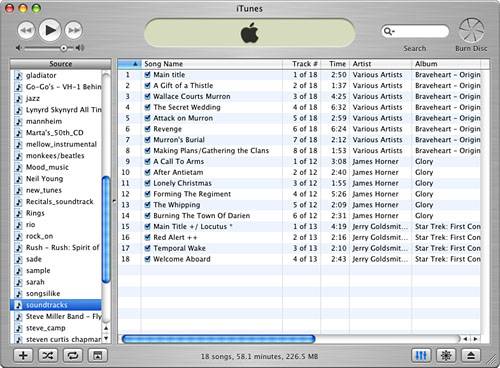Toggle repeat mode button
The image size is (500, 368).
[x=73, y=355]
